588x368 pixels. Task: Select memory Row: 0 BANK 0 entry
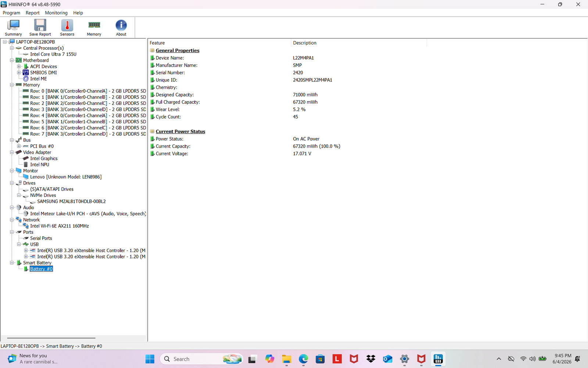click(88, 91)
